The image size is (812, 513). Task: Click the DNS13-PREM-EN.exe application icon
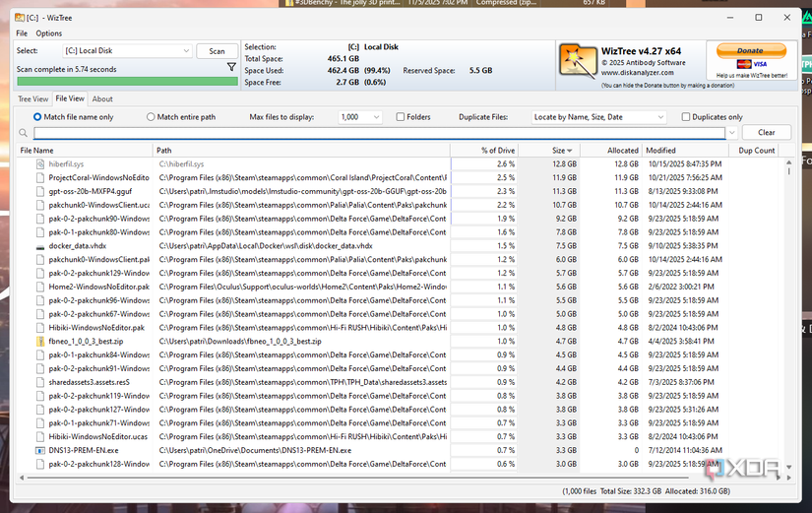click(x=40, y=450)
